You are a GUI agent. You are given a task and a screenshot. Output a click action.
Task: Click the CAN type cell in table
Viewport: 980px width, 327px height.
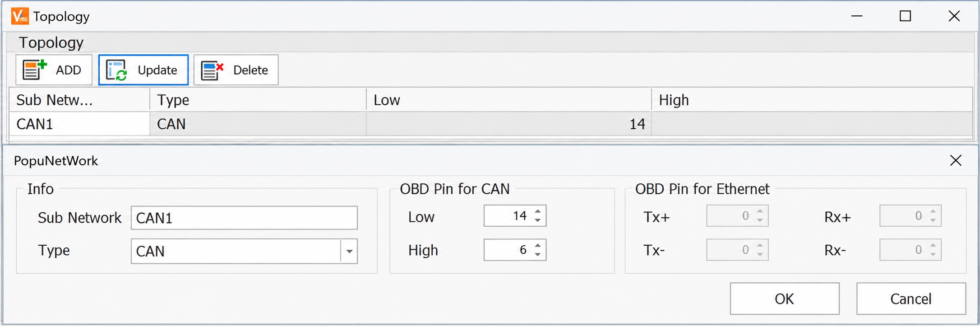point(258,124)
